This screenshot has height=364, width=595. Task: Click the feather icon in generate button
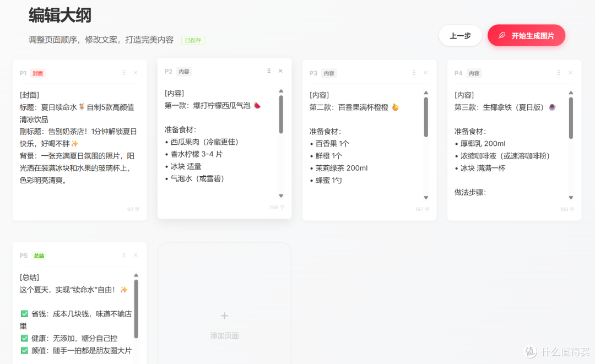tap(502, 35)
